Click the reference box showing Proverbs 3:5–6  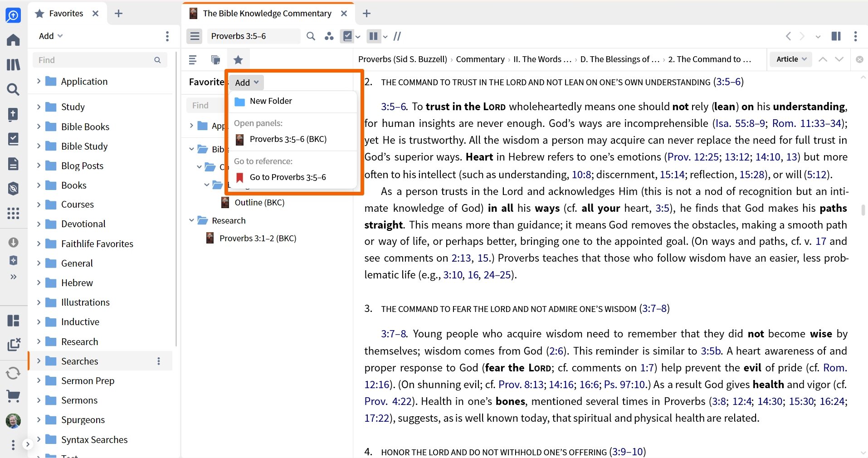point(253,36)
